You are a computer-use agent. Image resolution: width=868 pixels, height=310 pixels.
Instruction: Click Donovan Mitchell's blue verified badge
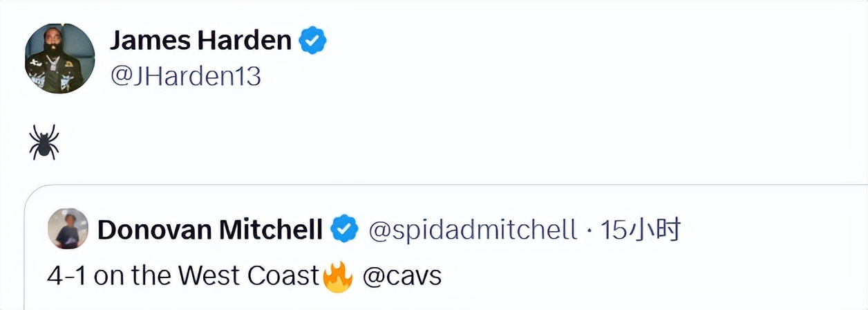pos(345,229)
